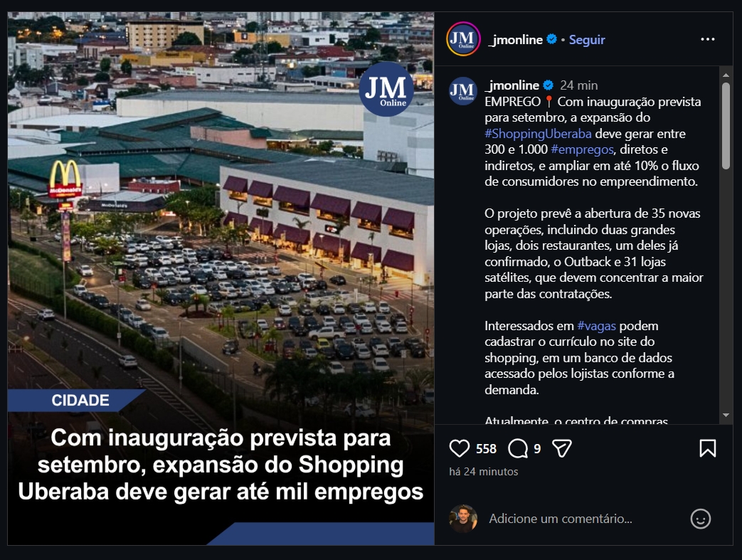
Task: Focus the 'Adicione um comentário...' field
Action: coord(584,519)
